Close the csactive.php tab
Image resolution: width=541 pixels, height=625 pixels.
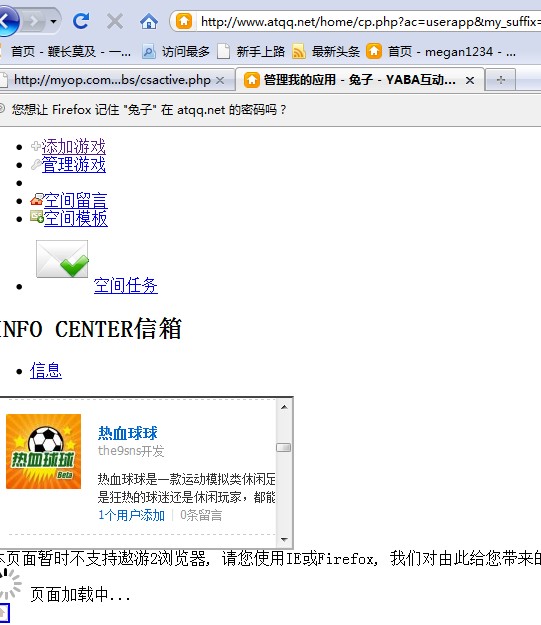[x=220, y=81]
